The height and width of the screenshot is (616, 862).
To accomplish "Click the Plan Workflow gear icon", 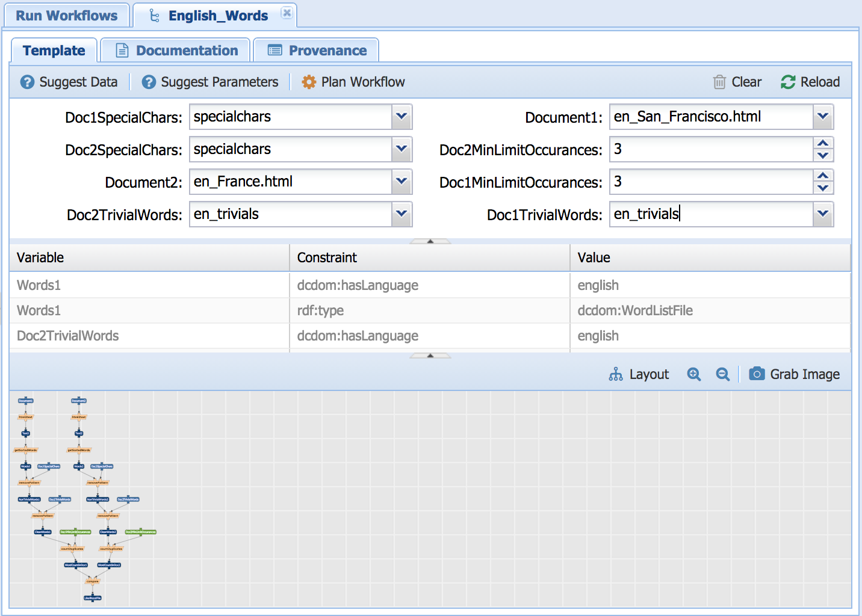I will pos(309,82).
